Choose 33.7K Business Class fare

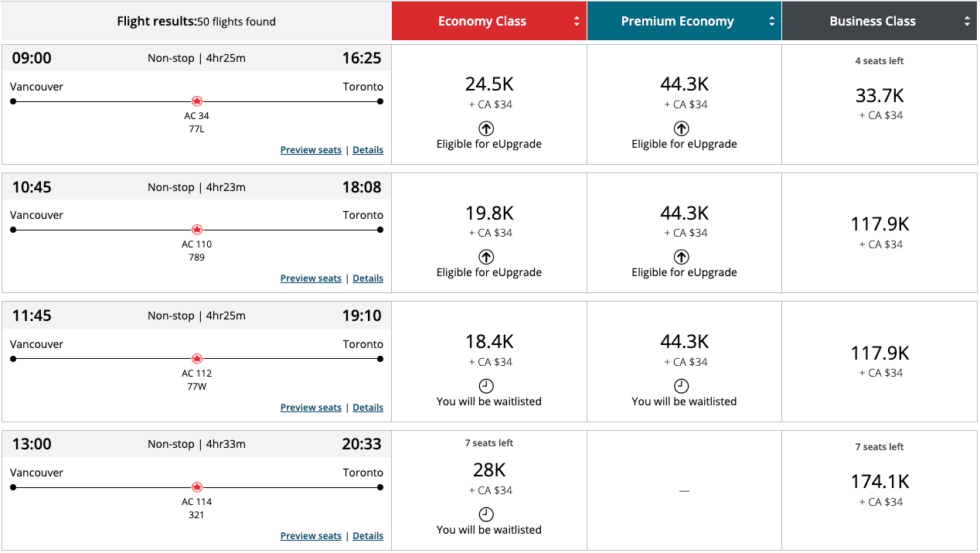880,97
